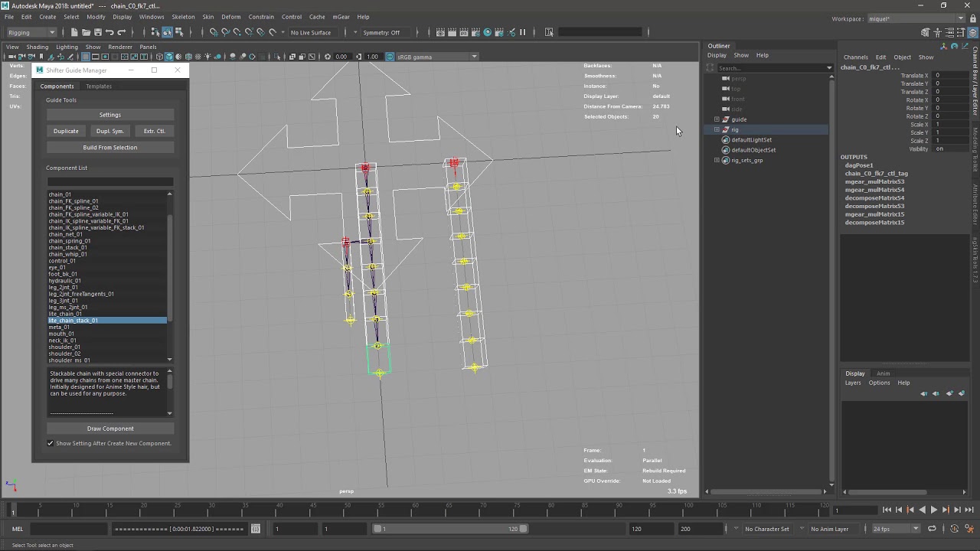
Task: Toggle the loop playback icon
Action: (932, 529)
